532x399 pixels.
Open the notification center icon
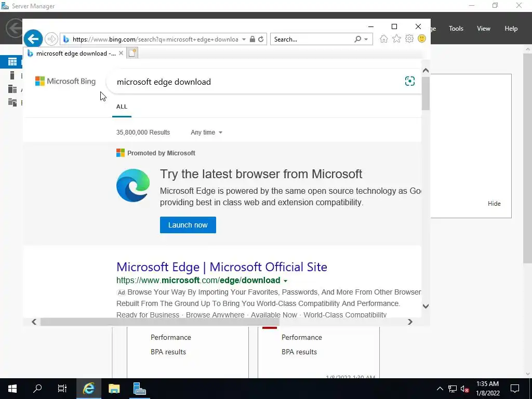(515, 389)
